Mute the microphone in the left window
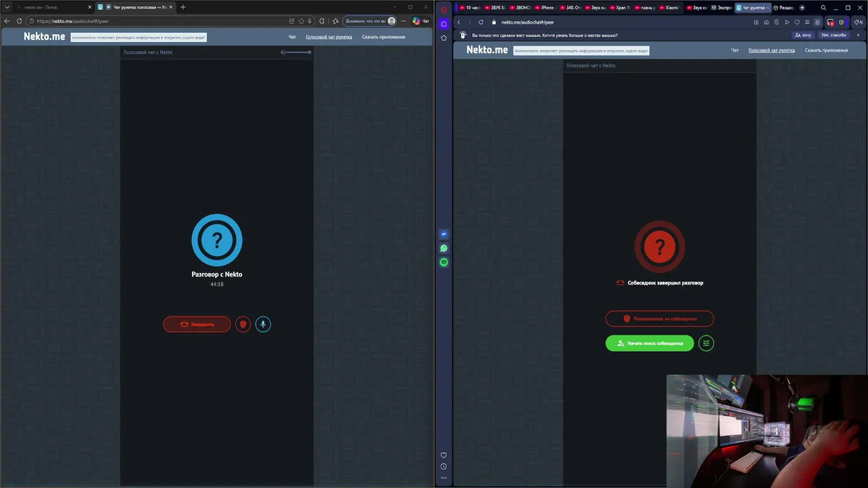The width and height of the screenshot is (868, 488). click(263, 324)
